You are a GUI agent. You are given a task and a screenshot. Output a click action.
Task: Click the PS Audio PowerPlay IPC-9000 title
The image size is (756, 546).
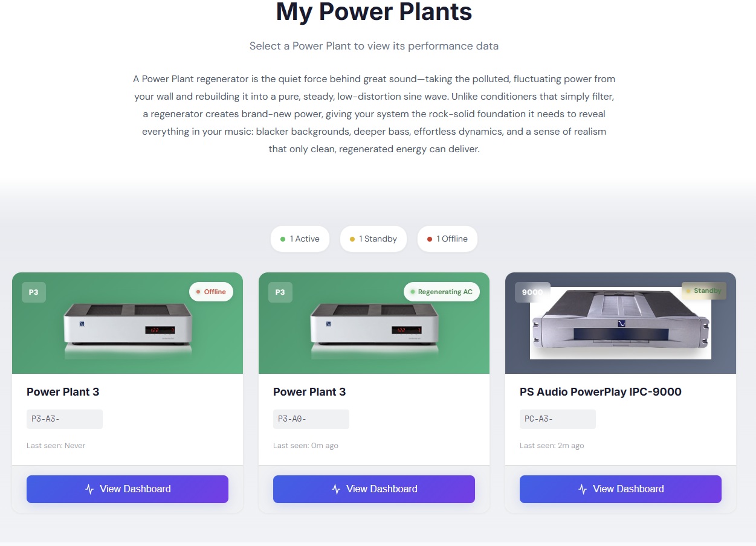[600, 392]
